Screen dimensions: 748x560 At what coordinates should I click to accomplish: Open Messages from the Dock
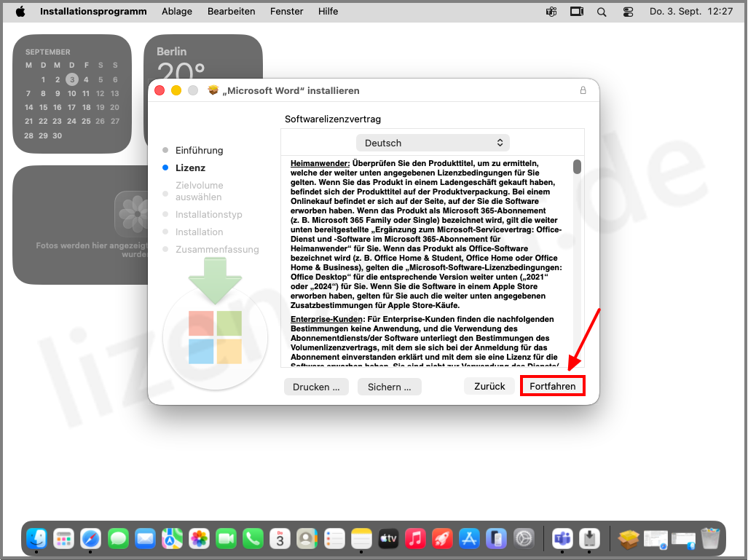point(118,539)
